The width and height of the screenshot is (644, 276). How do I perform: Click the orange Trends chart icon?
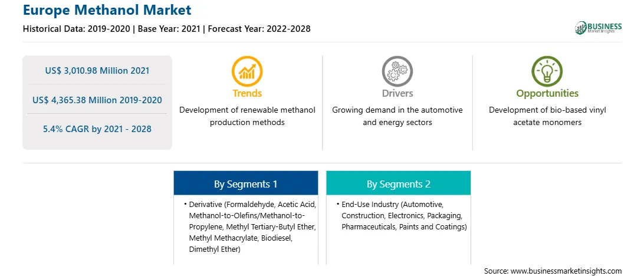[x=247, y=71]
